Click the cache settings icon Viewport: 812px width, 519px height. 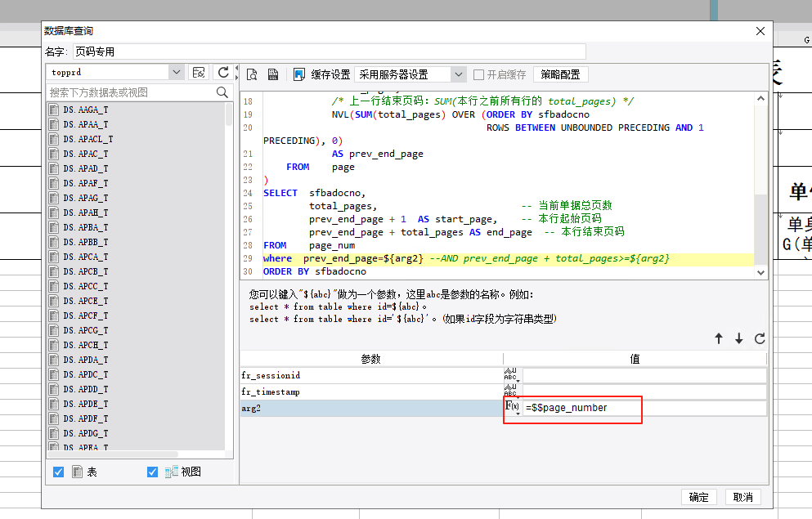tap(299, 74)
